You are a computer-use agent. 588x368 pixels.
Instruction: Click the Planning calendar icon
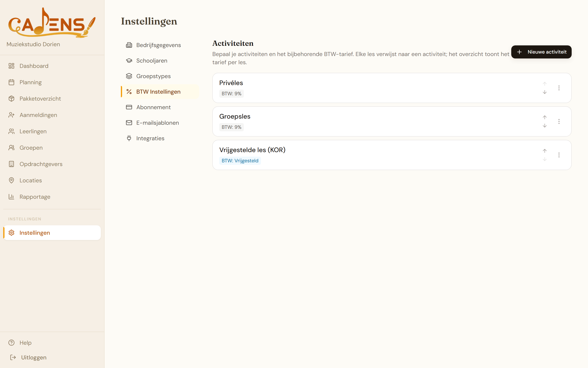(x=11, y=82)
